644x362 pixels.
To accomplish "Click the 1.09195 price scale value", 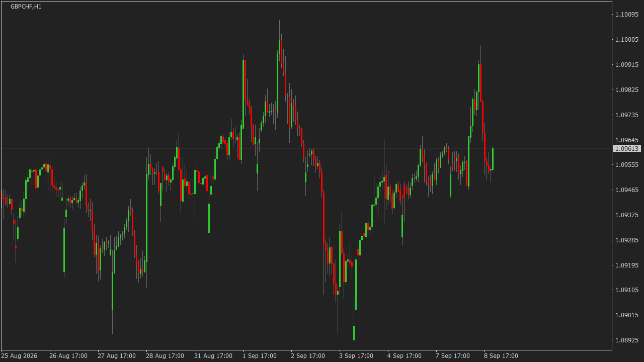I will click(627, 265).
